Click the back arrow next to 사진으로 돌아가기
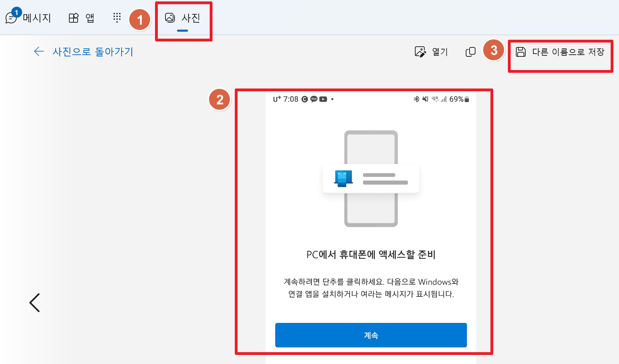Viewport: 619px width, 364px height. [39, 52]
